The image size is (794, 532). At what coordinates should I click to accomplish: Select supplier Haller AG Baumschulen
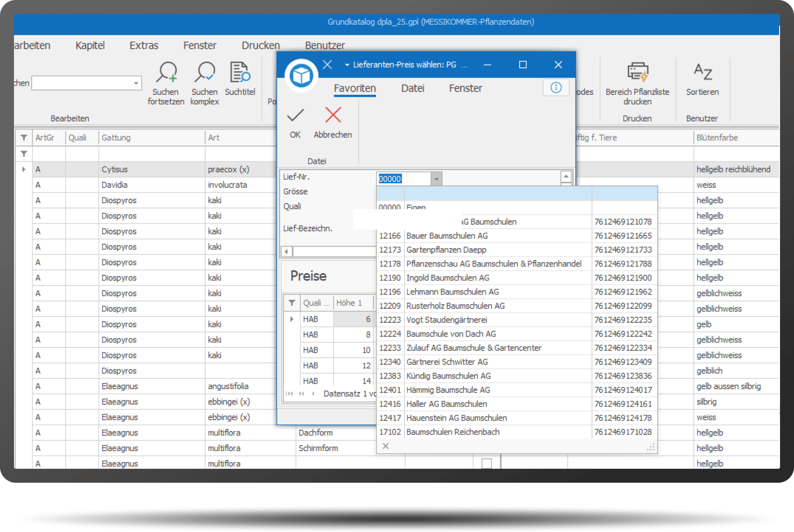516,404
